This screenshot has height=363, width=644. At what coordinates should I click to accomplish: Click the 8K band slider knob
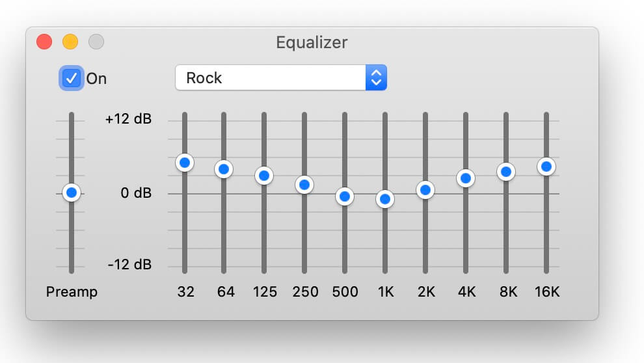[506, 172]
